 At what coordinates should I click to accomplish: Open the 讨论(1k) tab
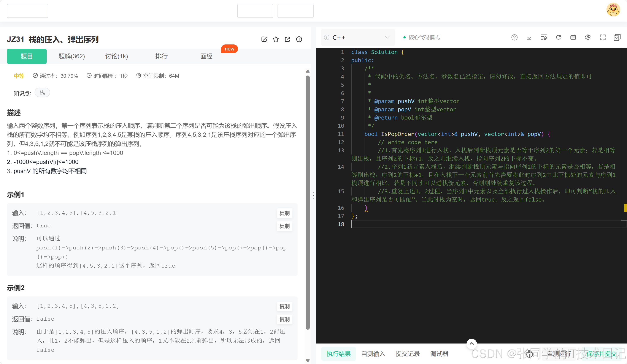[x=116, y=56]
